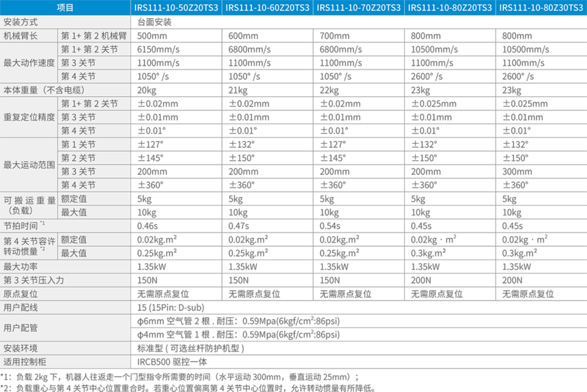Click the IRS111-10-80Z30TS3 column header
This screenshot has width=587, height=392.
click(541, 7)
